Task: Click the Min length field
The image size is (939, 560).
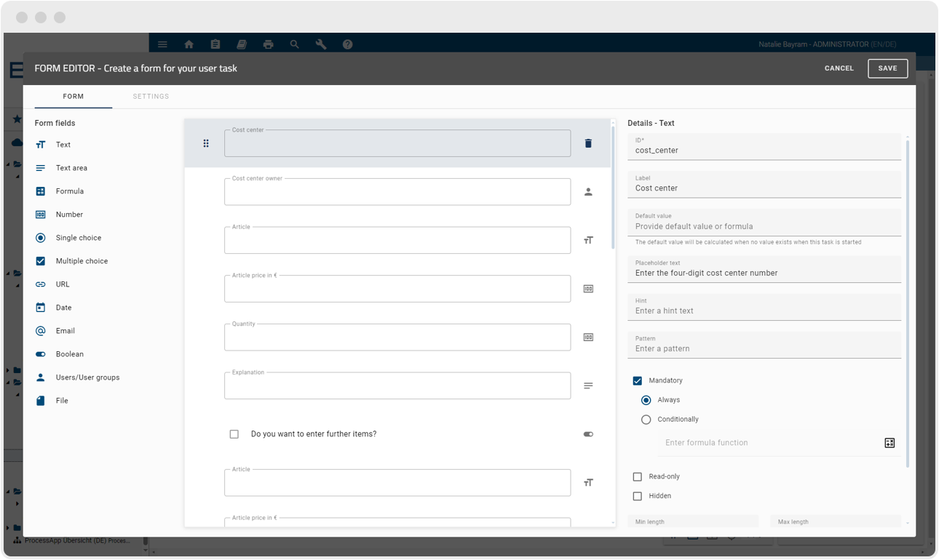Action: pos(693,521)
